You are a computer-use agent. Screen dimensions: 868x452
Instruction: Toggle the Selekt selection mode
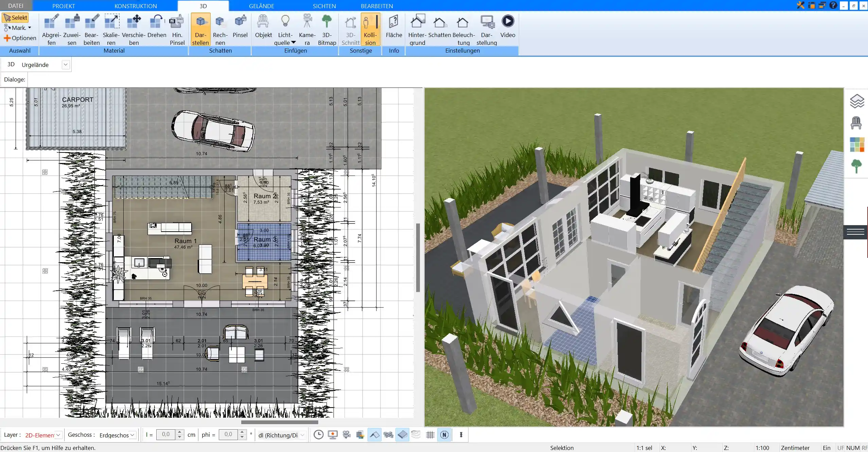[x=15, y=18]
